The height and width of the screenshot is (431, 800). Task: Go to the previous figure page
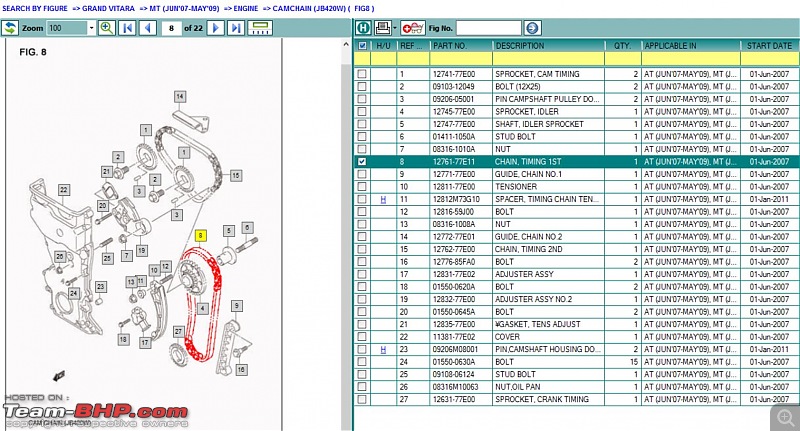pos(147,28)
